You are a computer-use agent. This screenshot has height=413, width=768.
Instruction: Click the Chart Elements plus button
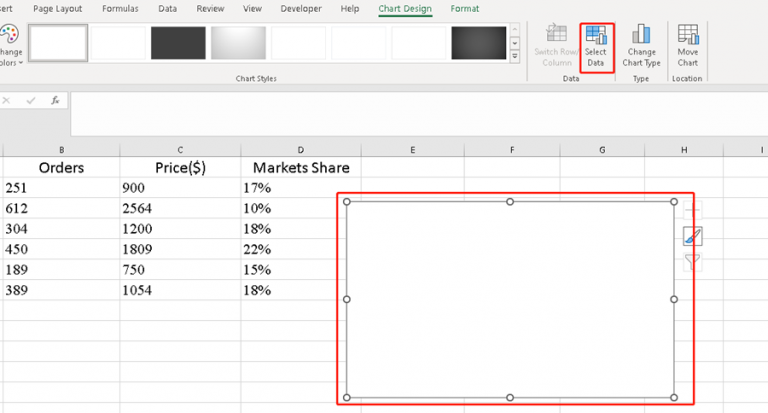click(x=692, y=210)
